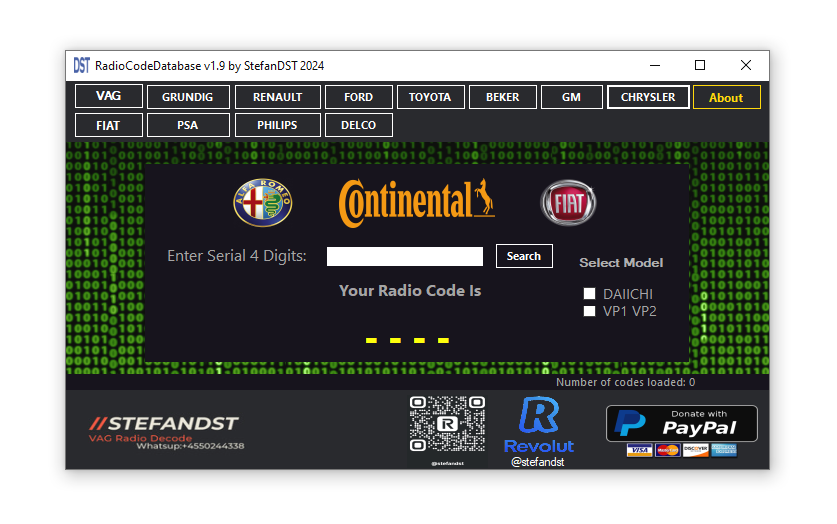Screen dimensions: 837x524
Task: Click the Whatsup phone number text
Action: (191, 446)
